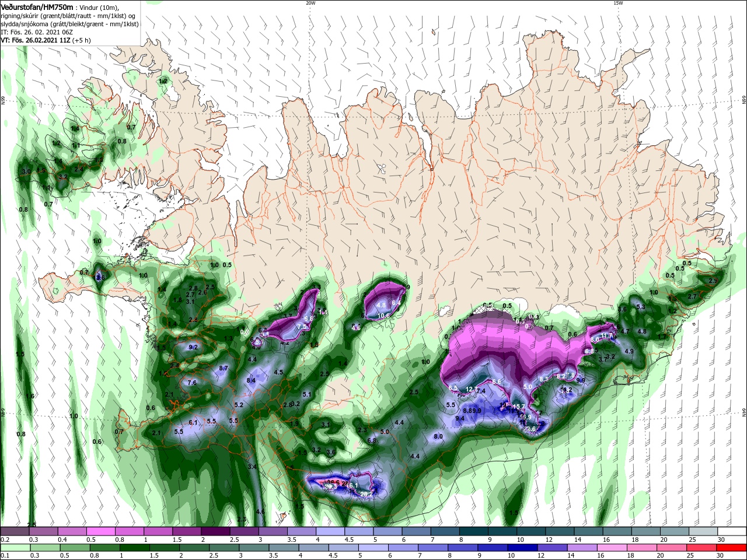
Task: Click the 5.1 precipitation value
Action: [x=307, y=395]
